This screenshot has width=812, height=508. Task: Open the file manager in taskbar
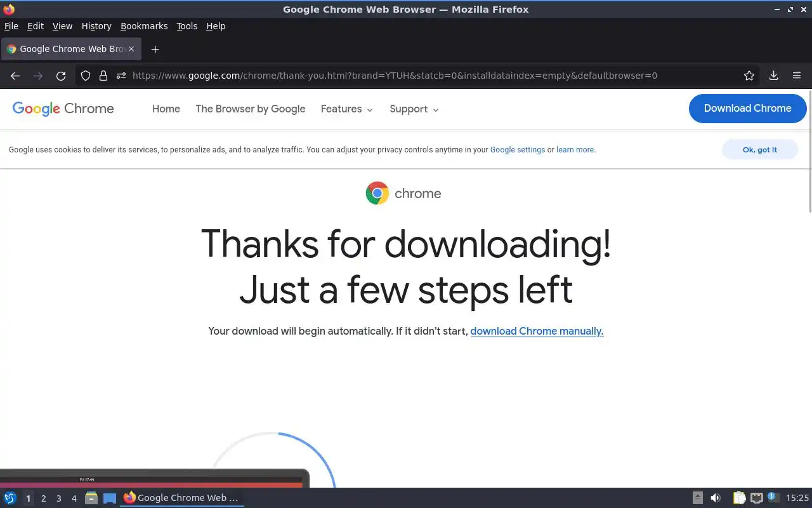(x=91, y=498)
